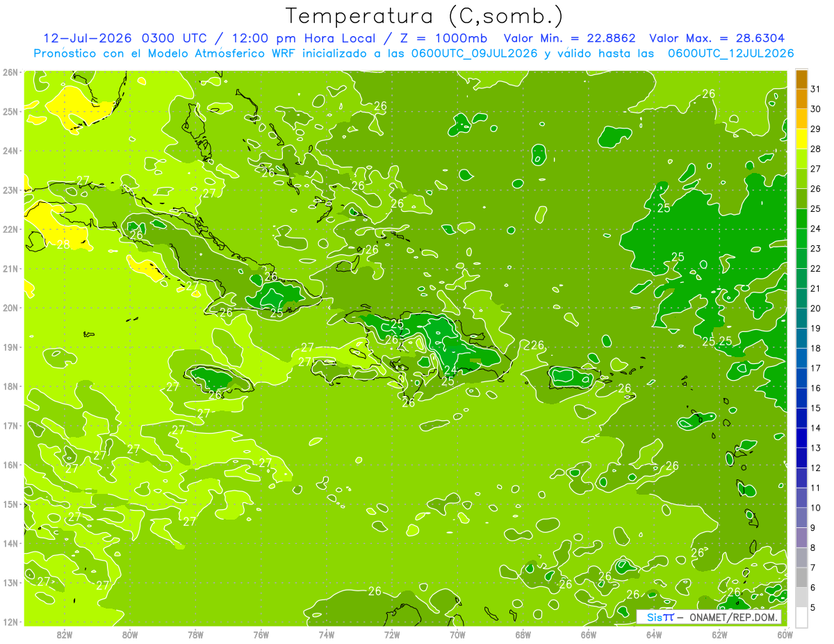Click the '78W' longitude axis label
This screenshot has height=644, width=834.
[195, 634]
